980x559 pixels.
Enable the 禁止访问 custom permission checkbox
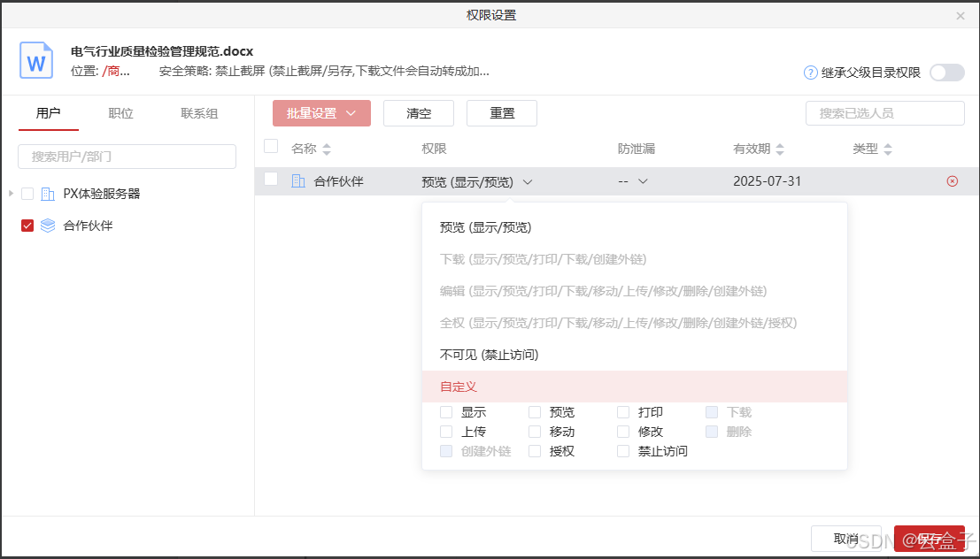[623, 451]
